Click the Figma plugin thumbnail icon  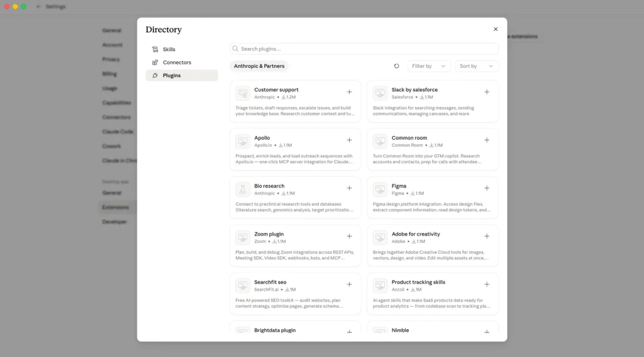click(380, 190)
